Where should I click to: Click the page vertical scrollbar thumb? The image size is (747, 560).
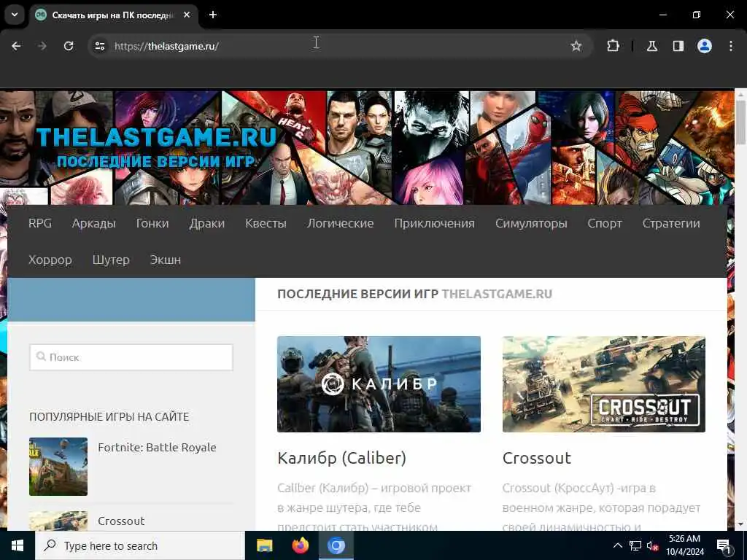pyautogui.click(x=741, y=122)
